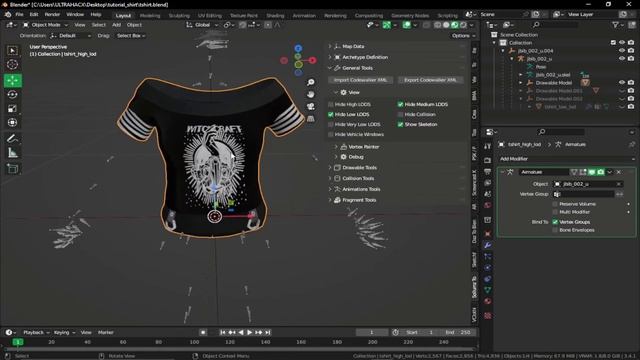640x360 pixels.
Task: Open the Edit menu
Action: [34, 14]
